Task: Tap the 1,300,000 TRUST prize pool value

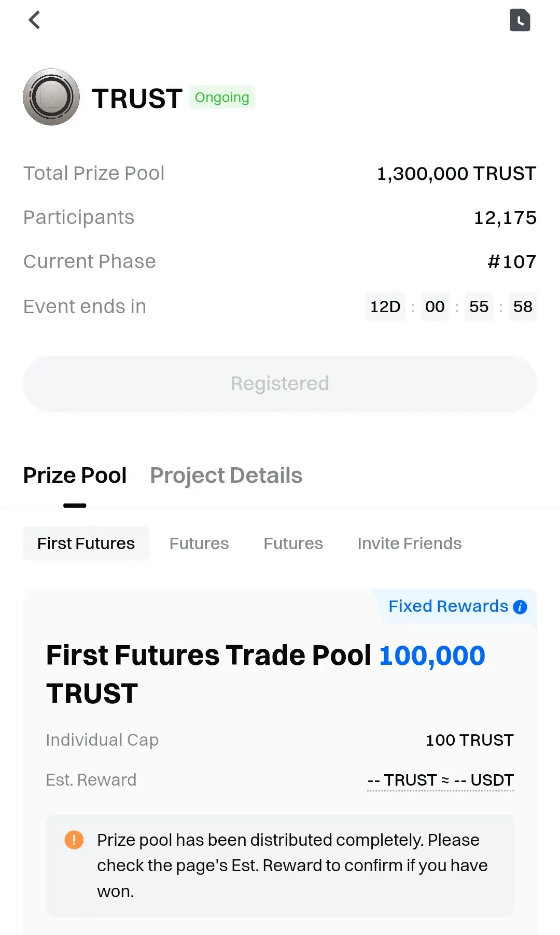Action: pos(456,174)
